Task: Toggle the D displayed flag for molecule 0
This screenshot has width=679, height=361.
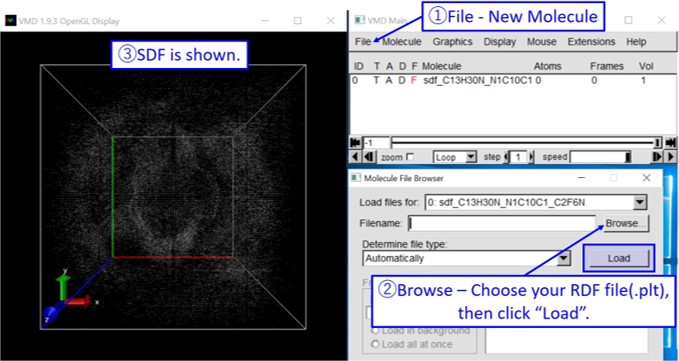Action: 402,80
